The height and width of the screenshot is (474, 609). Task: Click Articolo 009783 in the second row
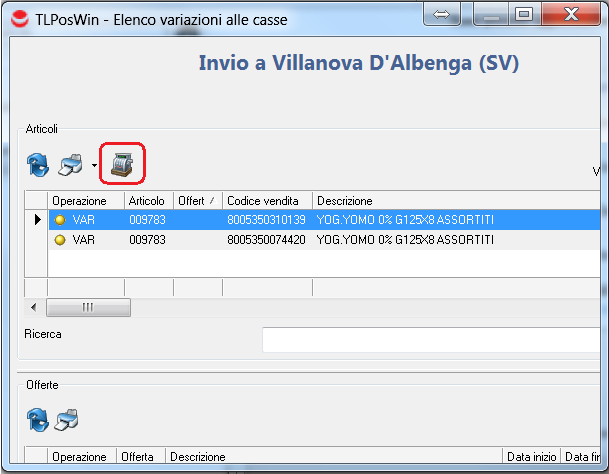[147, 240]
